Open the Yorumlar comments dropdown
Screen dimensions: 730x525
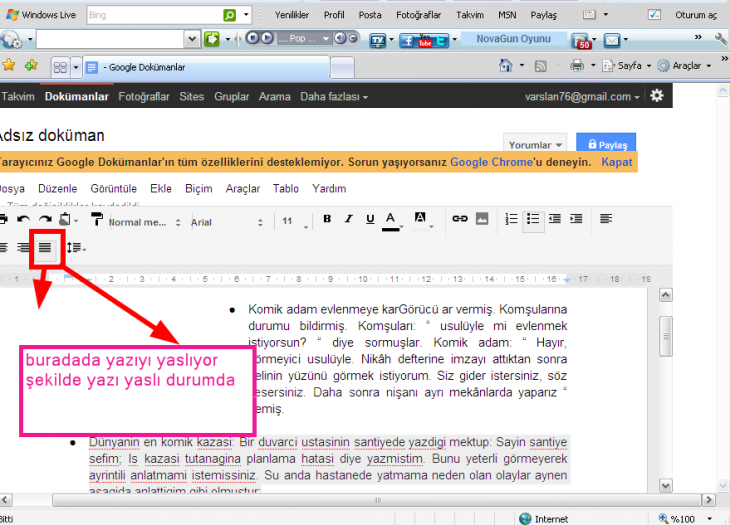535,144
